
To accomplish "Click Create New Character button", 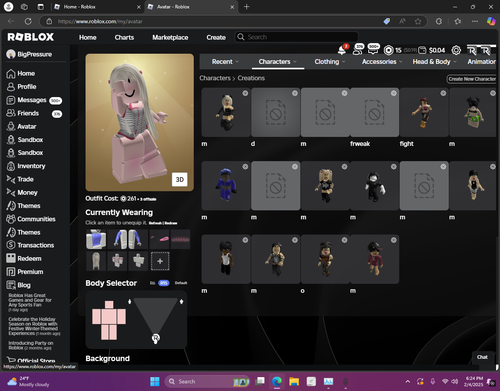I will click(x=471, y=79).
